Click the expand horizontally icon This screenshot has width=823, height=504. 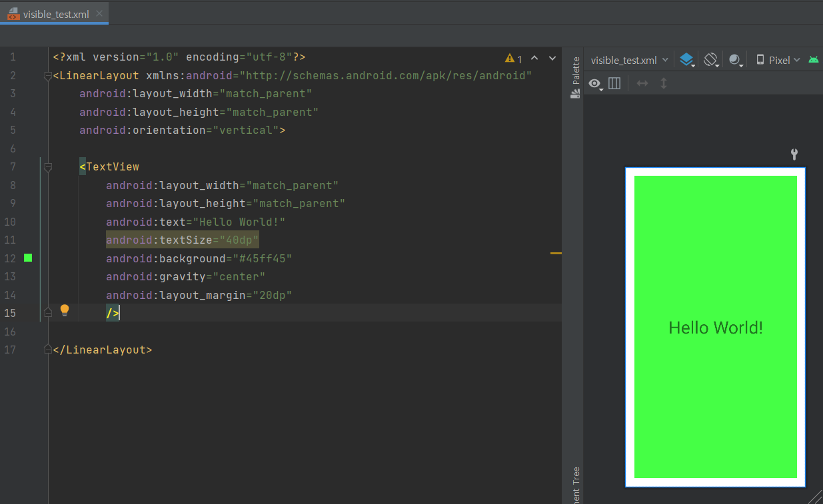(642, 83)
